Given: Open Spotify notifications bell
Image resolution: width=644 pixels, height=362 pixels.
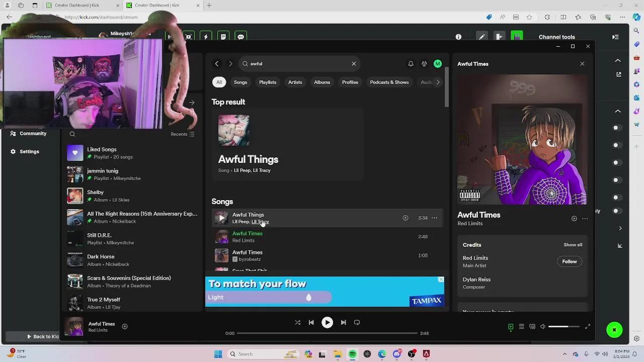Looking at the screenshot, I should coord(411,64).
